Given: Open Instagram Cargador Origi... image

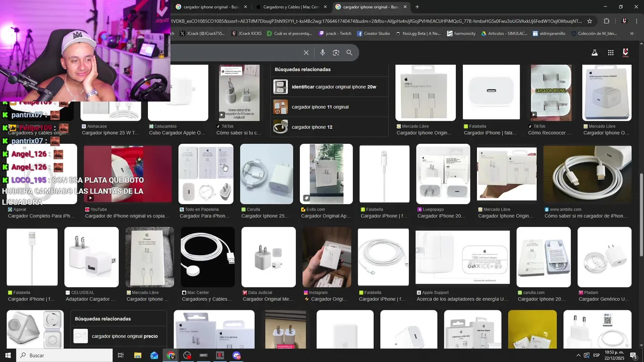Looking at the screenshot, I should 327,257.
